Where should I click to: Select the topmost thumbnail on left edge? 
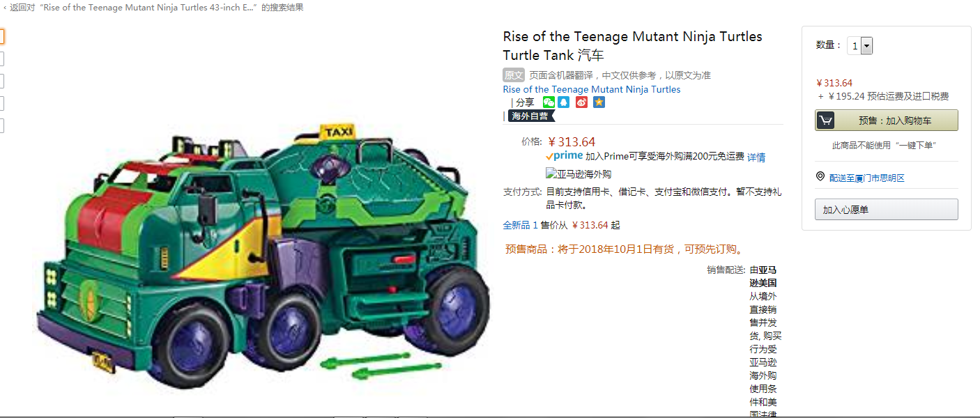coord(1,37)
